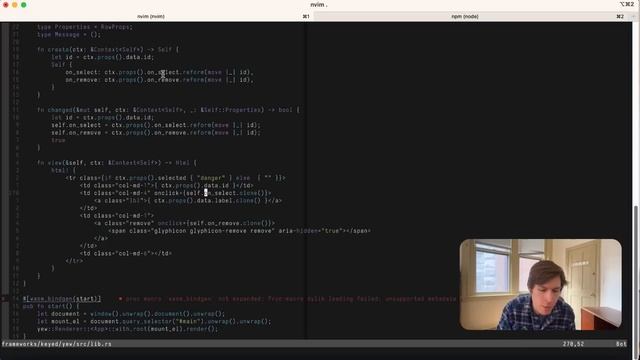The width and height of the screenshot is (640, 360).
Task: Place cursor on 'fn create' function signature
Action: pos(108,49)
